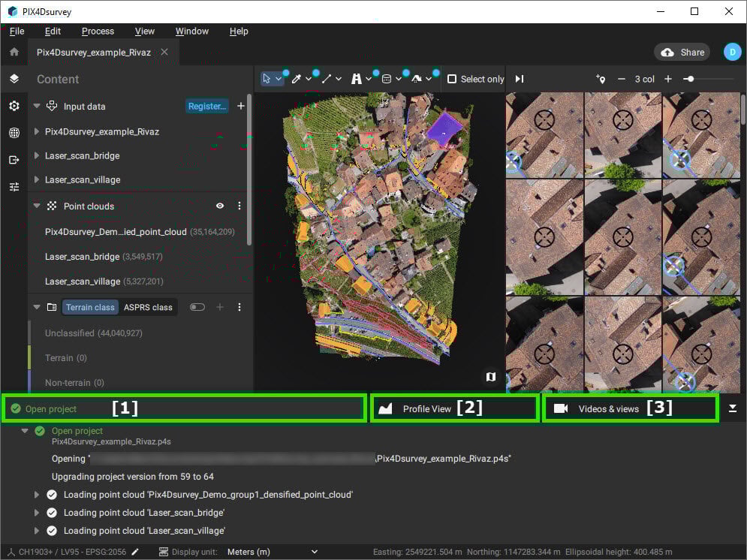
Task: Adjust the image thumbnail size slider
Action: pyautogui.click(x=689, y=79)
